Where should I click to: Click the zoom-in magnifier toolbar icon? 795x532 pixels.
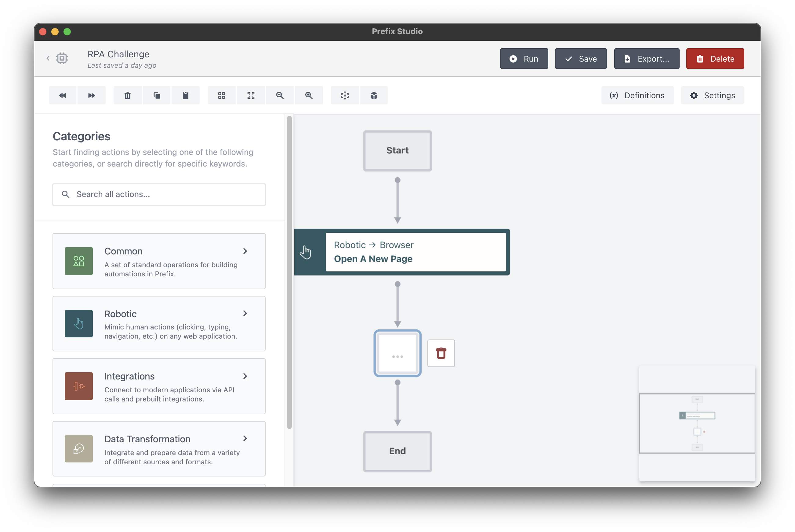tap(309, 95)
